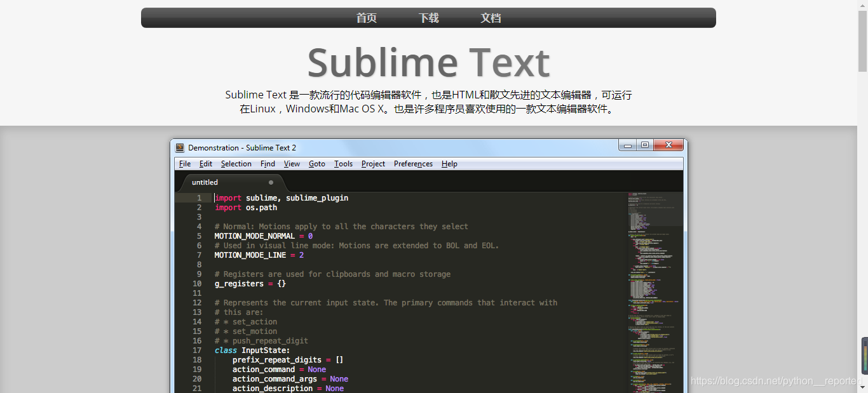Click the Sublime Text page heading
This screenshot has height=393, width=868.
[428, 62]
